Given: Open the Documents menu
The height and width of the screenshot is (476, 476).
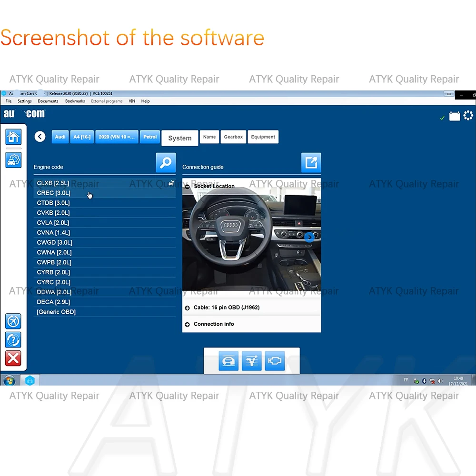Looking at the screenshot, I should (x=48, y=101).
